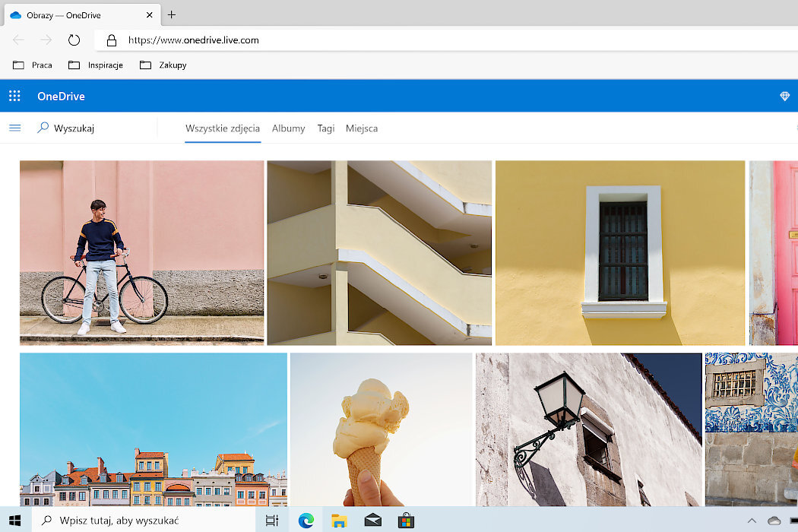Open Mail app from taskbar

(x=373, y=521)
